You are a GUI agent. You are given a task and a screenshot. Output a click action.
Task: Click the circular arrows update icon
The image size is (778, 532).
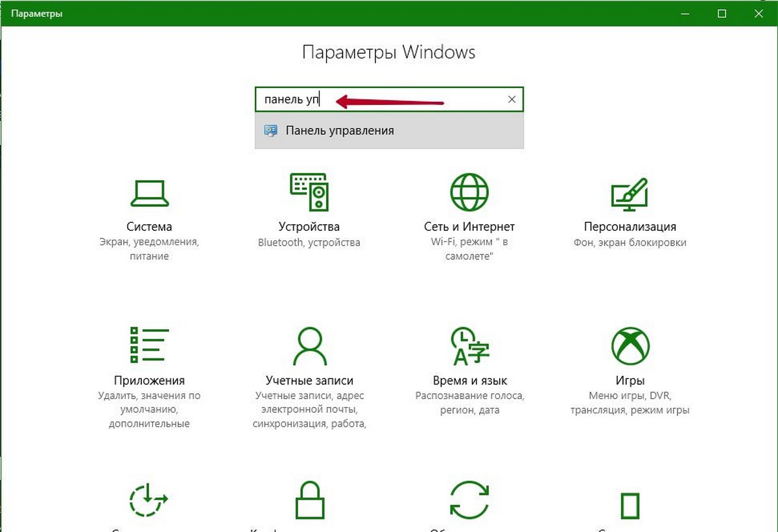pos(469,500)
